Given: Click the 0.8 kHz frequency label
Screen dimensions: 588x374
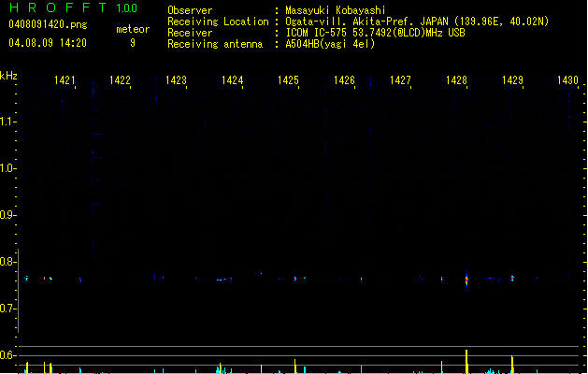Looking at the screenshot, I should click(x=7, y=262).
